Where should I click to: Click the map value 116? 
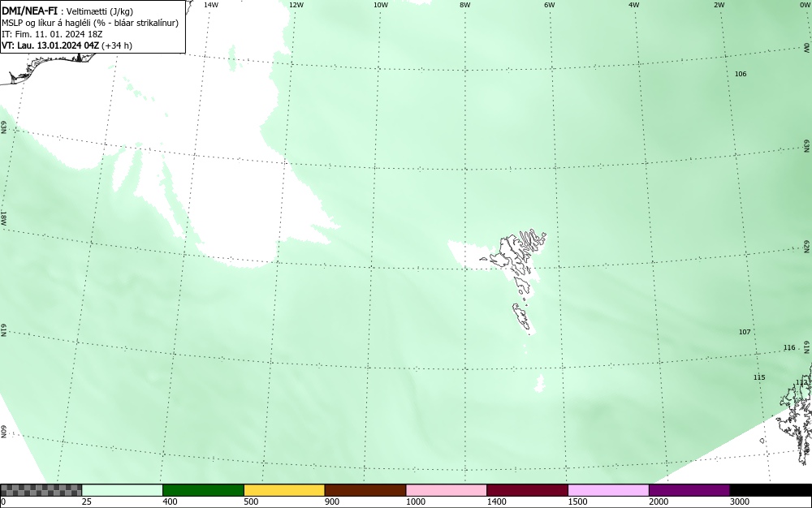(788, 347)
